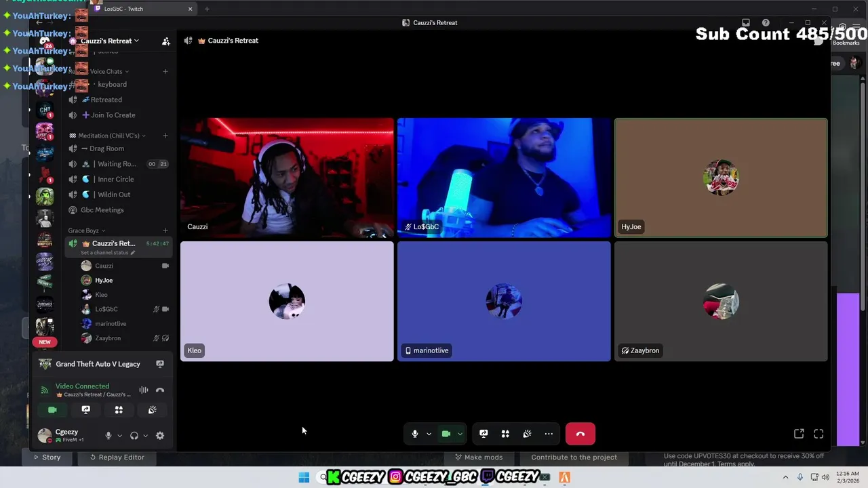The height and width of the screenshot is (488, 868).
Task: Disconnect from voice in sidebar panel
Action: [x=160, y=390]
